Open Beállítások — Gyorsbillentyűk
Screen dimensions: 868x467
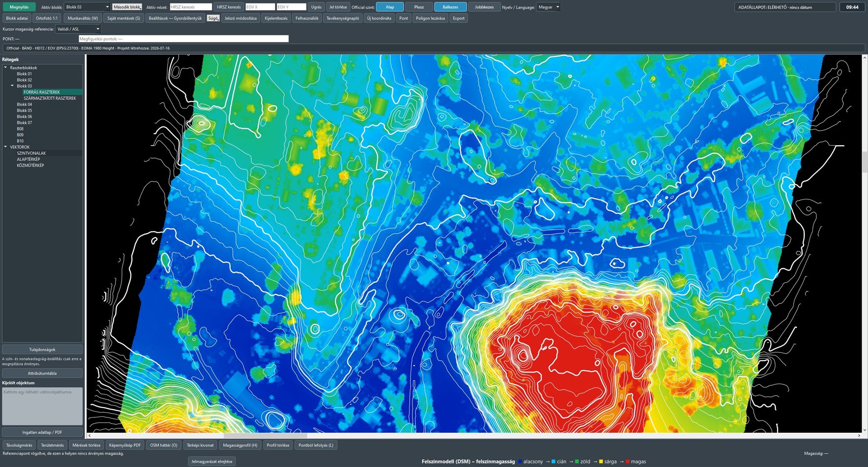point(175,19)
